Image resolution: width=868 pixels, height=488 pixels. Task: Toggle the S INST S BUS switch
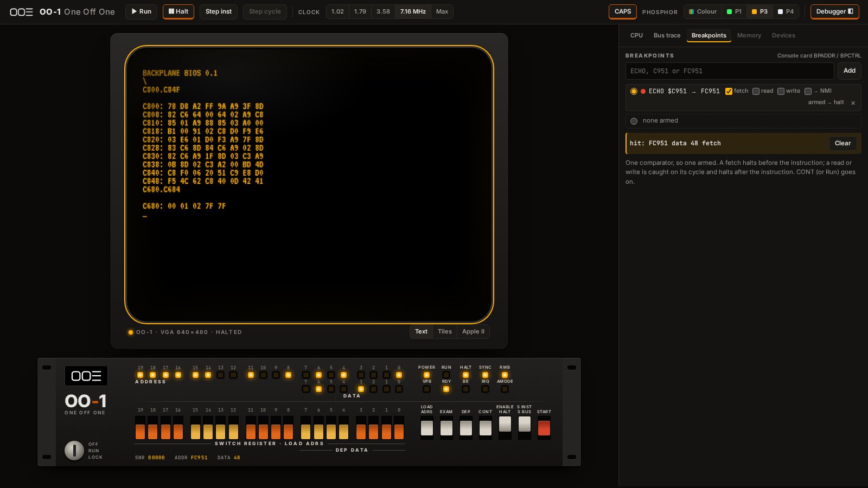525,428
